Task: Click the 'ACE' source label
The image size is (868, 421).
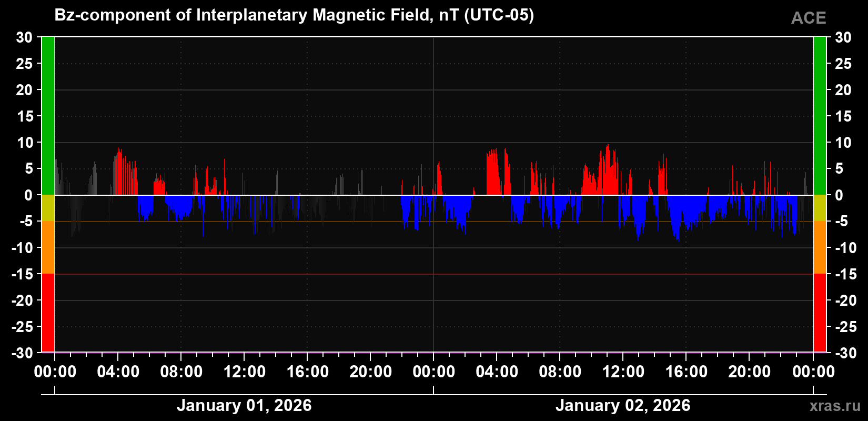Action: click(x=809, y=18)
